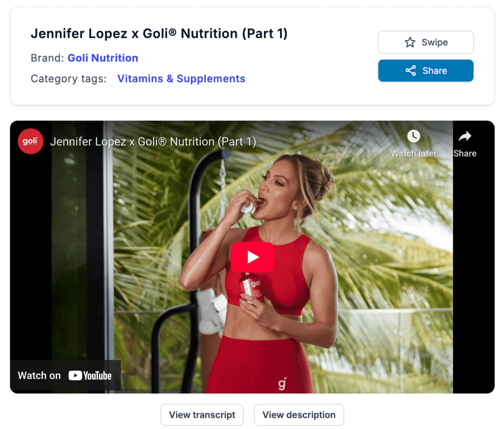Open the video title link inside player

(153, 141)
